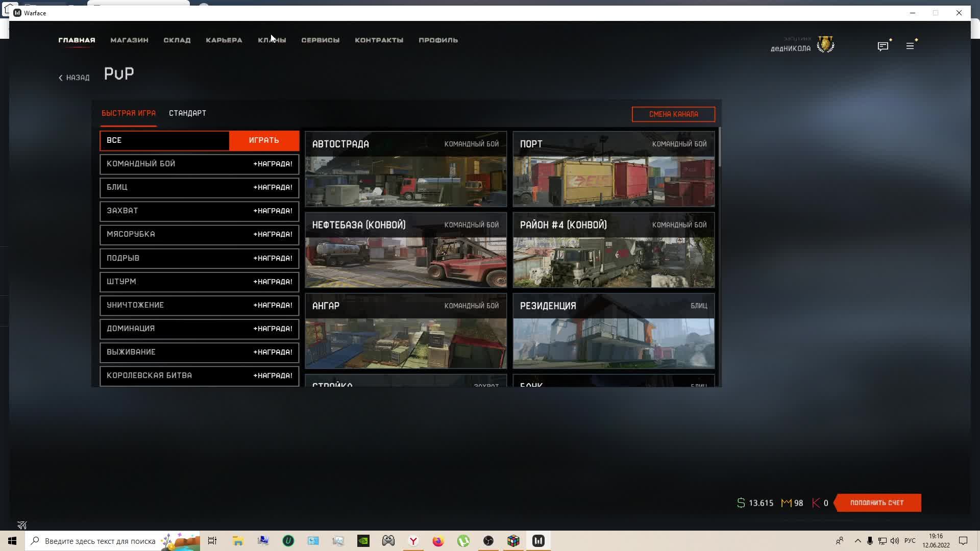Screen dimensions: 980x551
Task: Open Firefox from the taskbar
Action: point(438,541)
